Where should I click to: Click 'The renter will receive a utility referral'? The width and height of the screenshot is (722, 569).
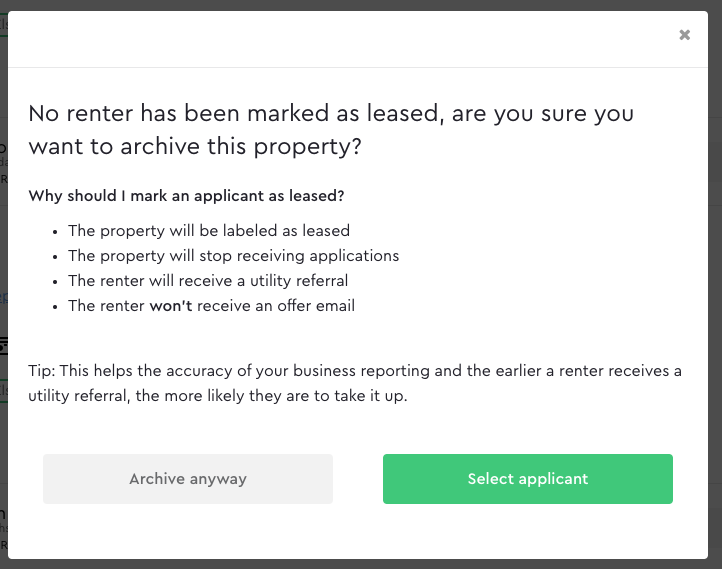208,280
